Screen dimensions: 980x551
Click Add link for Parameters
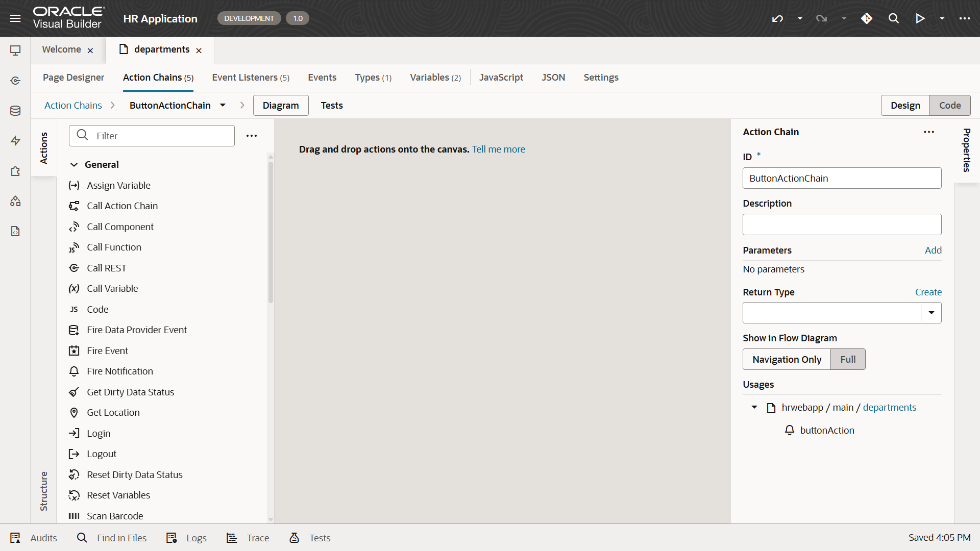tap(933, 250)
